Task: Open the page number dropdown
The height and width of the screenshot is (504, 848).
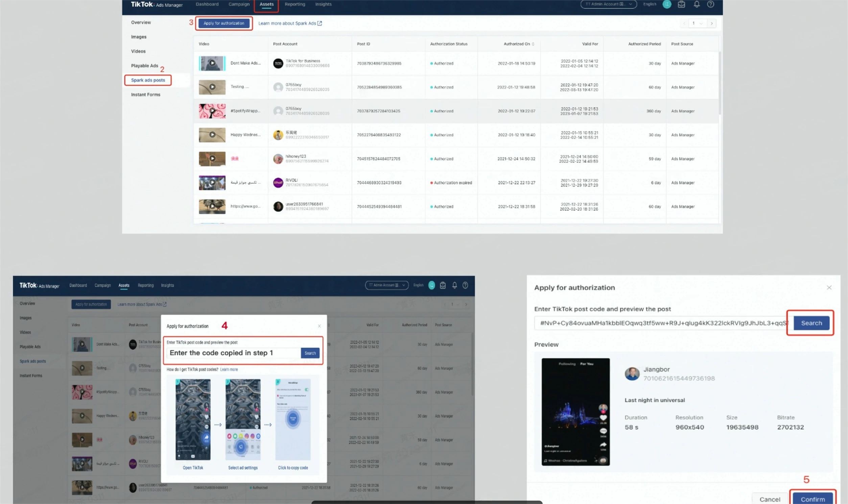Action: (x=697, y=23)
